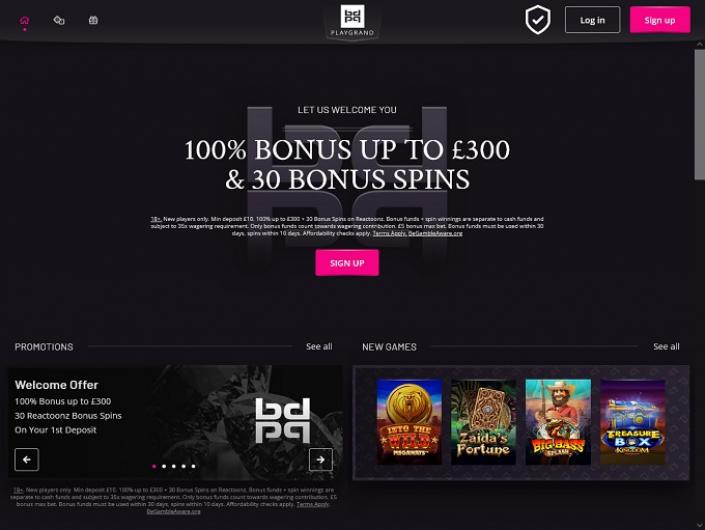Click the page vertical scrollbar thumb
This screenshot has width=705, height=530.
point(700,115)
